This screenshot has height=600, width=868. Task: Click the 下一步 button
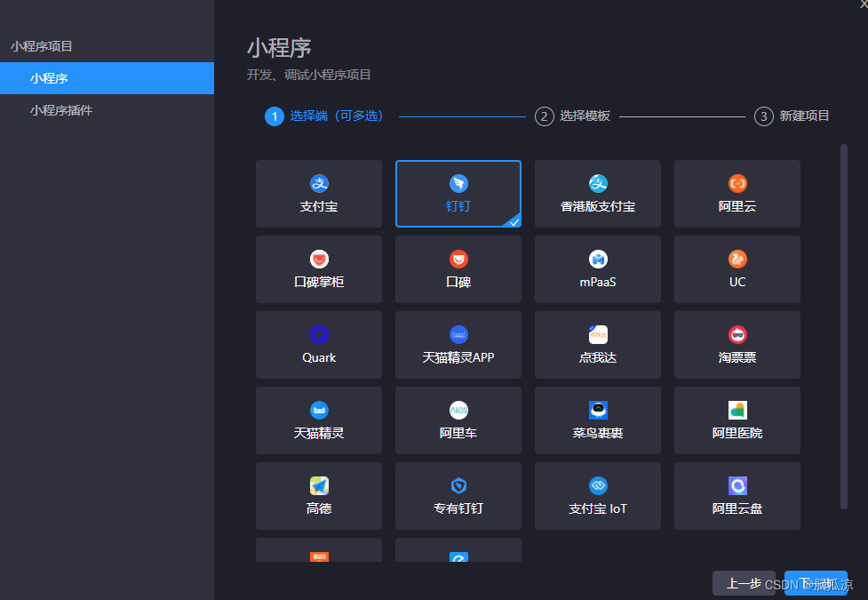[x=816, y=583]
